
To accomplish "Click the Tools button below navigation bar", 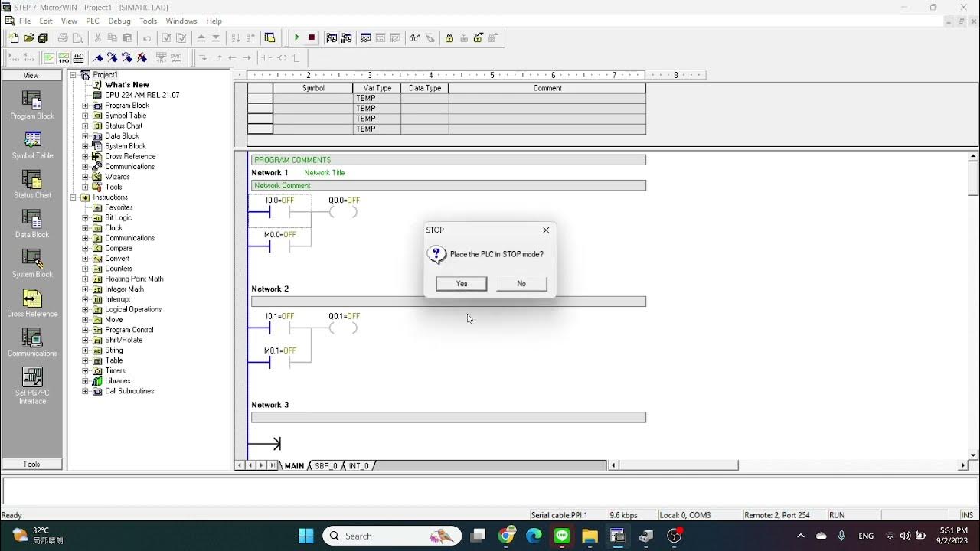I will [x=31, y=464].
